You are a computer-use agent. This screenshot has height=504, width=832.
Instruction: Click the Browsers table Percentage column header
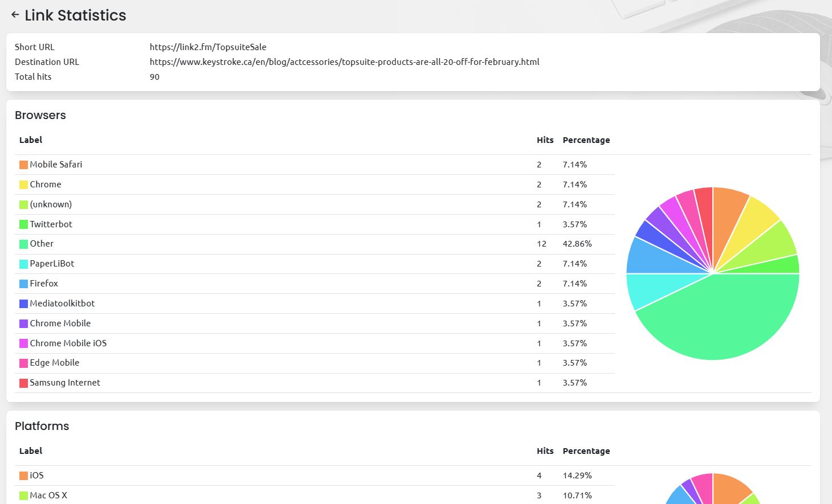586,140
